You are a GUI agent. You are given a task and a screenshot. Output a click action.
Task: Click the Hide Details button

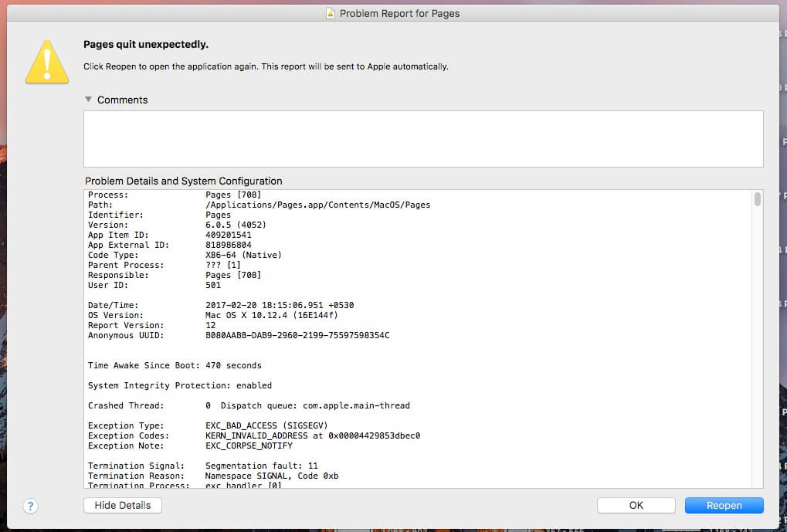pos(123,506)
